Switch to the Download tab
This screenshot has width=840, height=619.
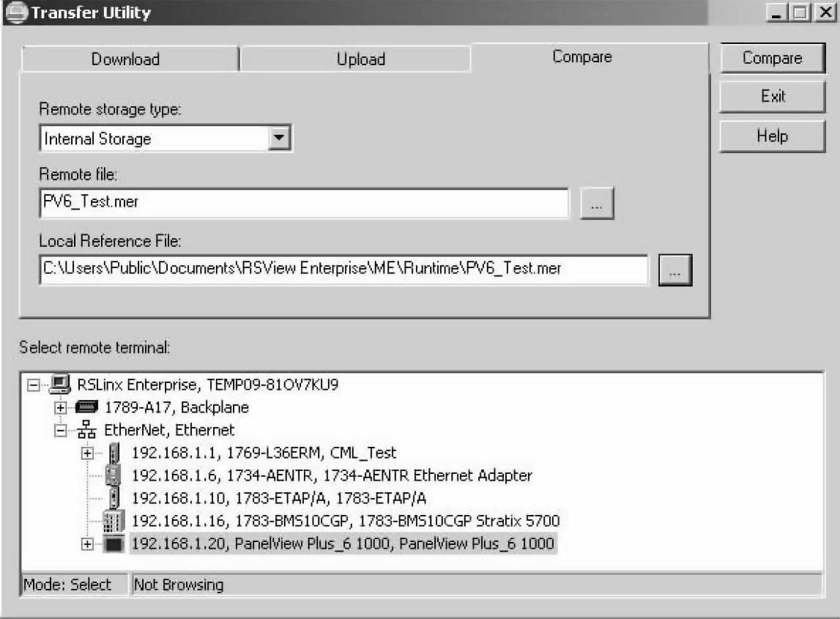click(130, 59)
